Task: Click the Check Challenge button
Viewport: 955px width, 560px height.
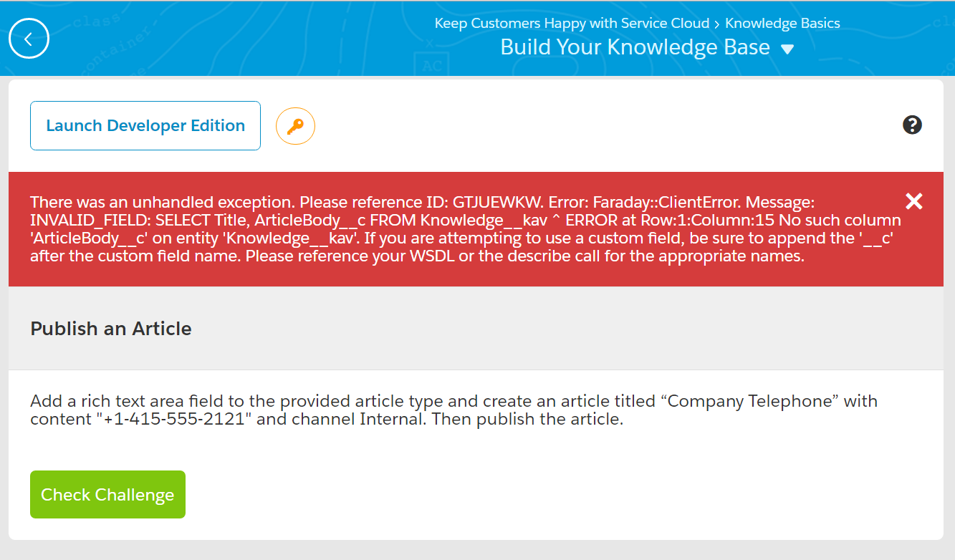Action: 107,494
